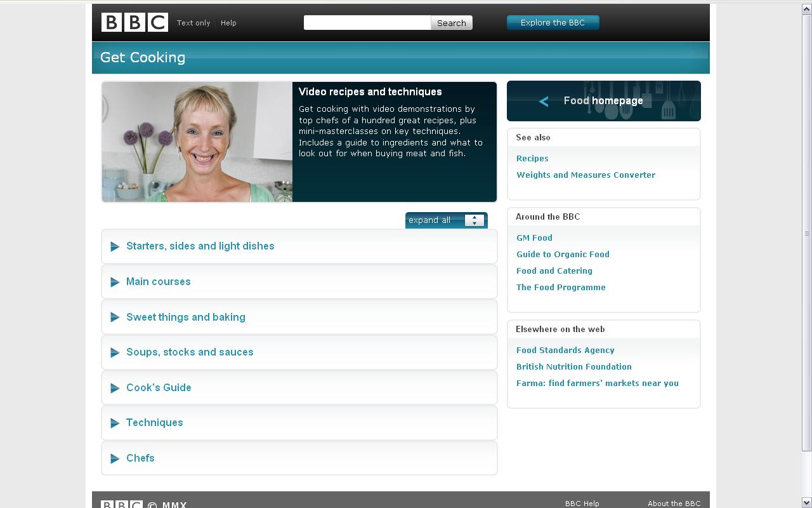Open the Farma farmers' markets link

[598, 383]
